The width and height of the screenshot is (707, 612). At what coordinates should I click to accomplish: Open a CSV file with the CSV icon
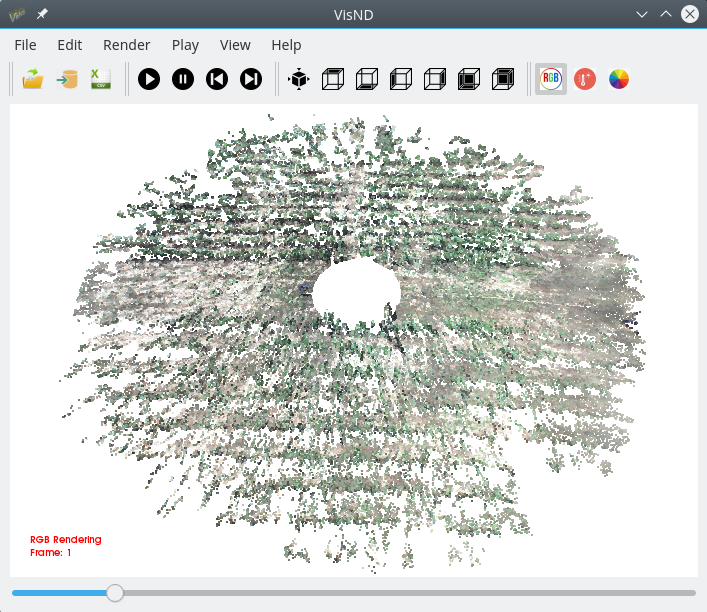[x=100, y=79]
